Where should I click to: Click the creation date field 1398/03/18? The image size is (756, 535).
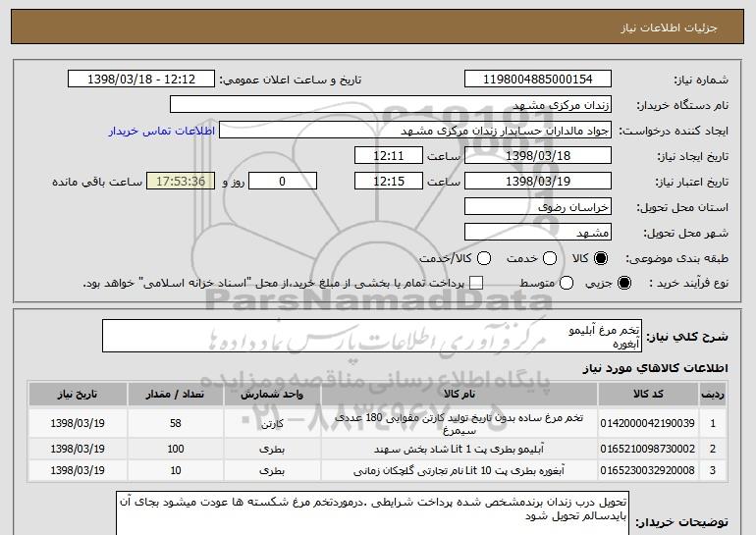538,156
